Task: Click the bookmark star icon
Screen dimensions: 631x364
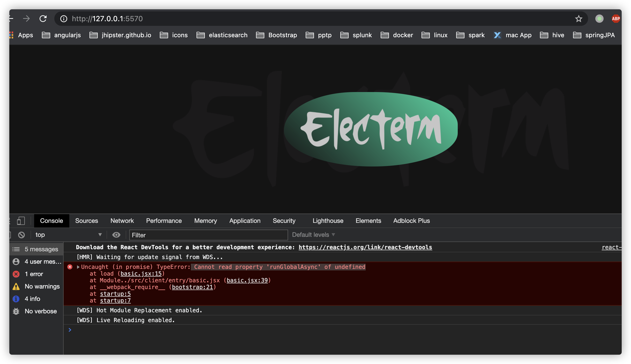Action: [579, 19]
